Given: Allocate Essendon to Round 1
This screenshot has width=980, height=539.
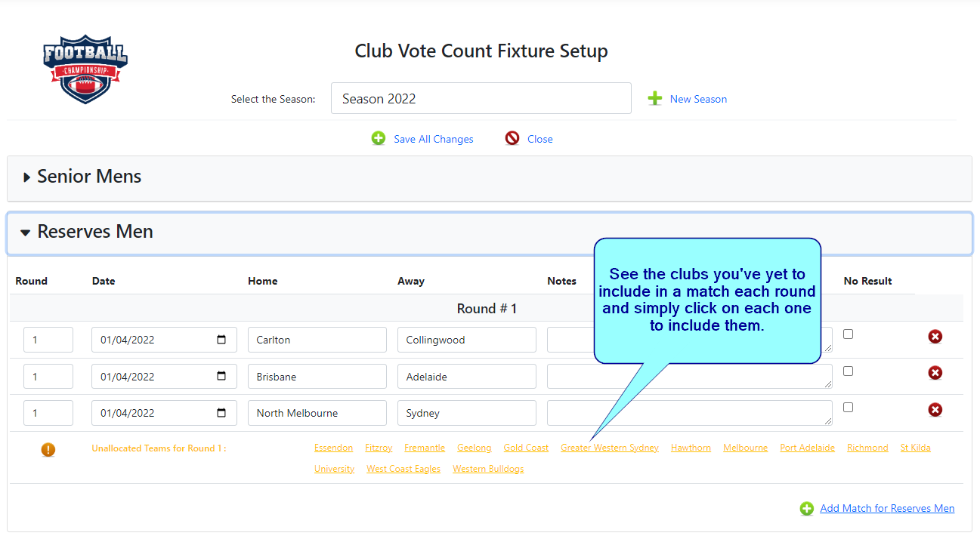Looking at the screenshot, I should tap(333, 448).
